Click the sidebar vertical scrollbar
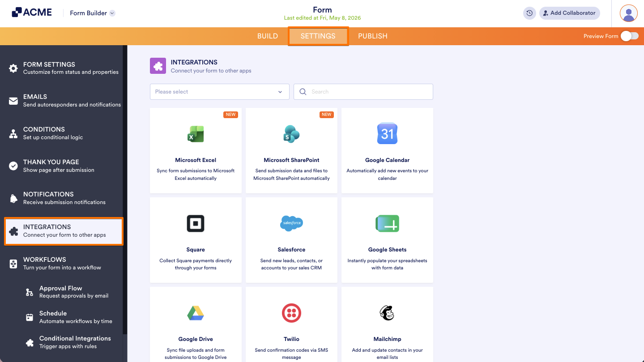 [125, 189]
